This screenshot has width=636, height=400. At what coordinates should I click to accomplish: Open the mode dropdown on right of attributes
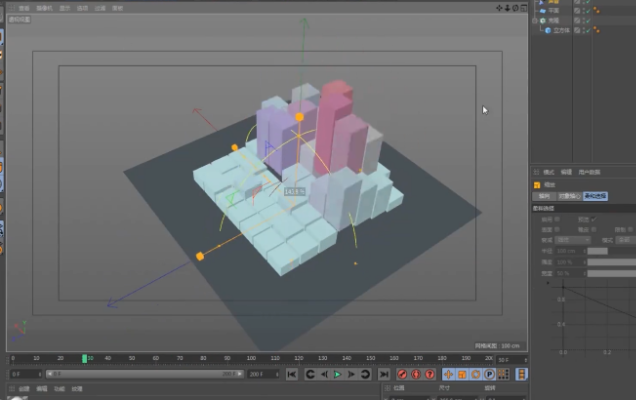(x=624, y=240)
